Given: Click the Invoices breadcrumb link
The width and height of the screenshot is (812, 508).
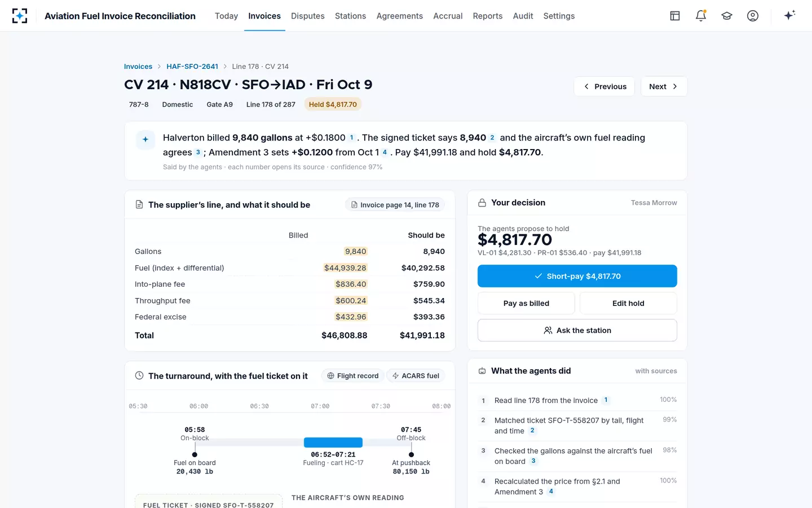Looking at the screenshot, I should click(138, 67).
